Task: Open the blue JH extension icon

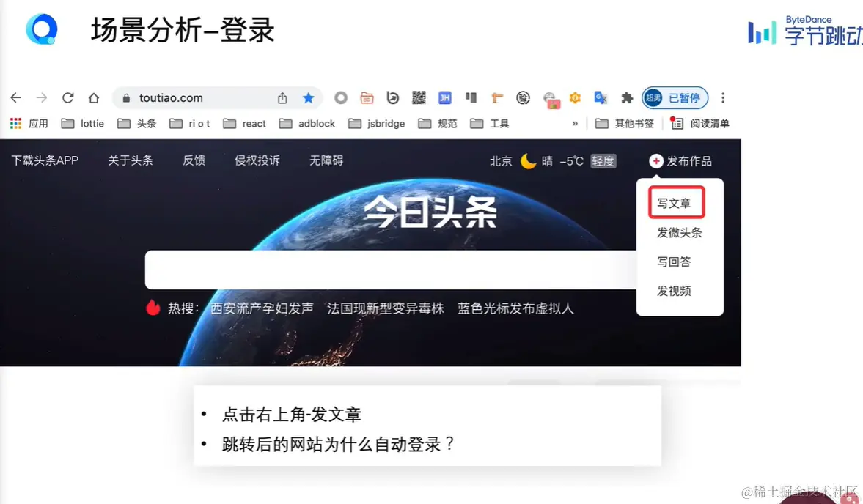Action: (445, 98)
